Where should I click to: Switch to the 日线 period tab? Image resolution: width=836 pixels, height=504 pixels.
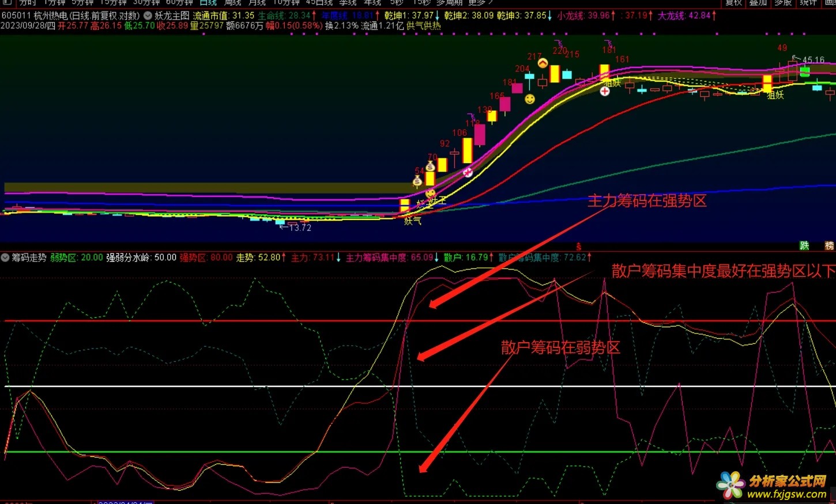[208, 3]
